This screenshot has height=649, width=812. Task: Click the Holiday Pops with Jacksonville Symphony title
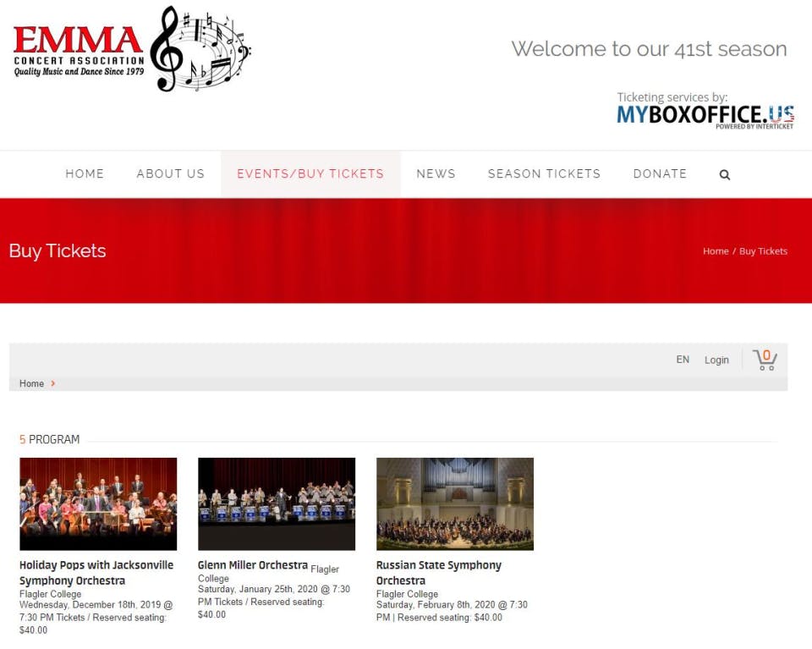[x=96, y=572]
